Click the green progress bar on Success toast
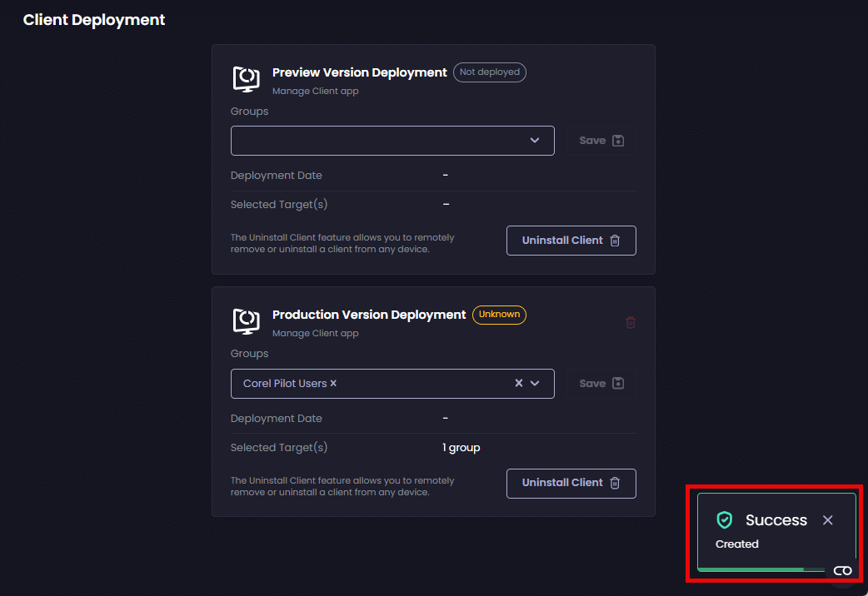This screenshot has height=596, width=868. click(x=750, y=569)
